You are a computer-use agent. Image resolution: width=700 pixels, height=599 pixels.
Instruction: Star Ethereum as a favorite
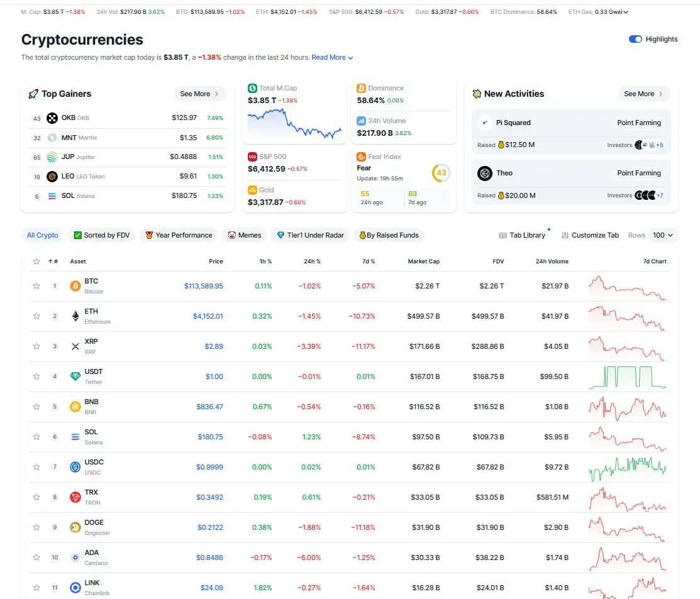point(36,316)
